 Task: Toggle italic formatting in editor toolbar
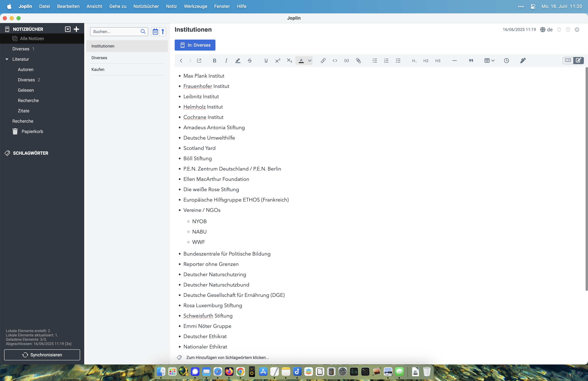[226, 61]
